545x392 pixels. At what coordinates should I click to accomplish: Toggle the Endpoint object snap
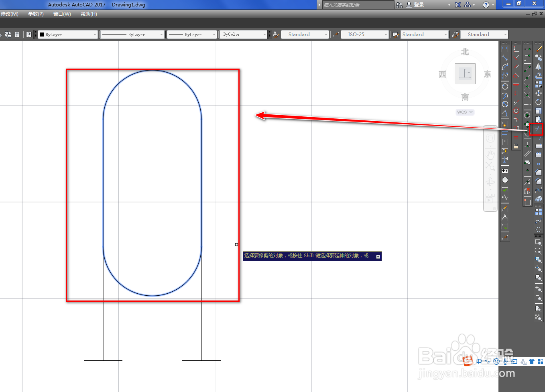527,68
